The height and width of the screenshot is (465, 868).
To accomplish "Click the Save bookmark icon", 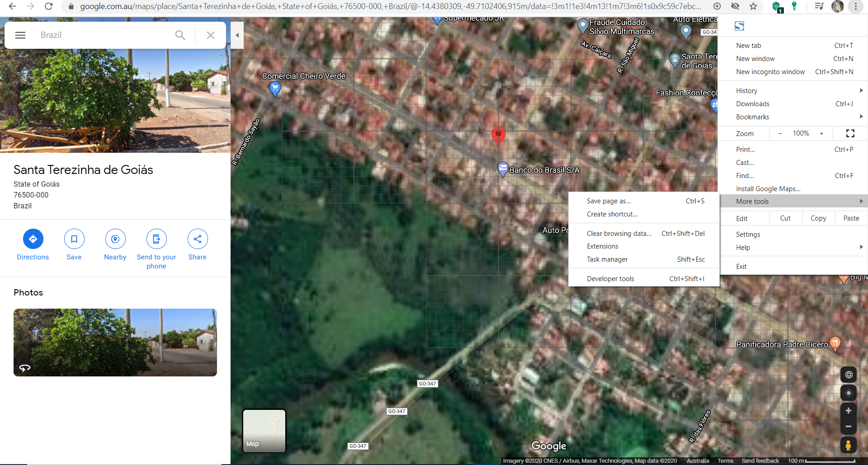I will [x=74, y=239].
